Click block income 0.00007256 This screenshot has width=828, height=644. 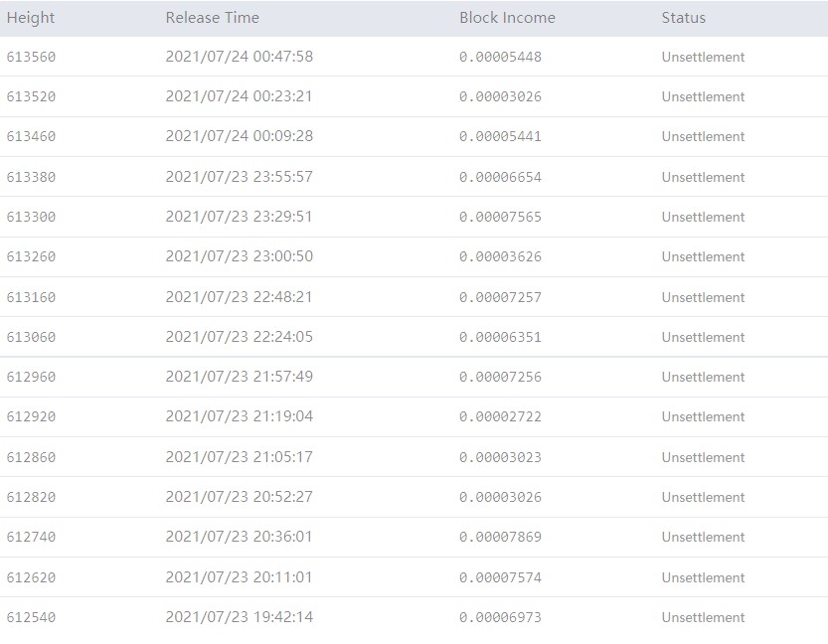coord(500,378)
